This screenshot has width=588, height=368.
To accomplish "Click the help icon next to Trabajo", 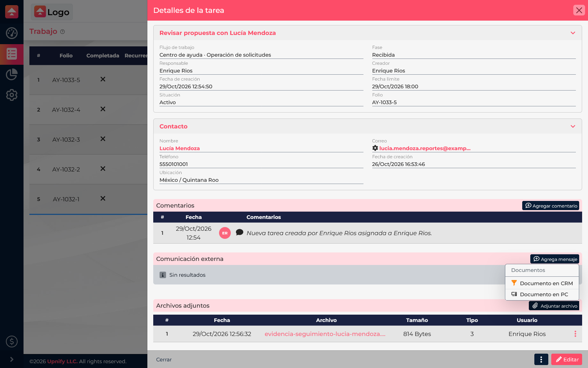I will [62, 32].
